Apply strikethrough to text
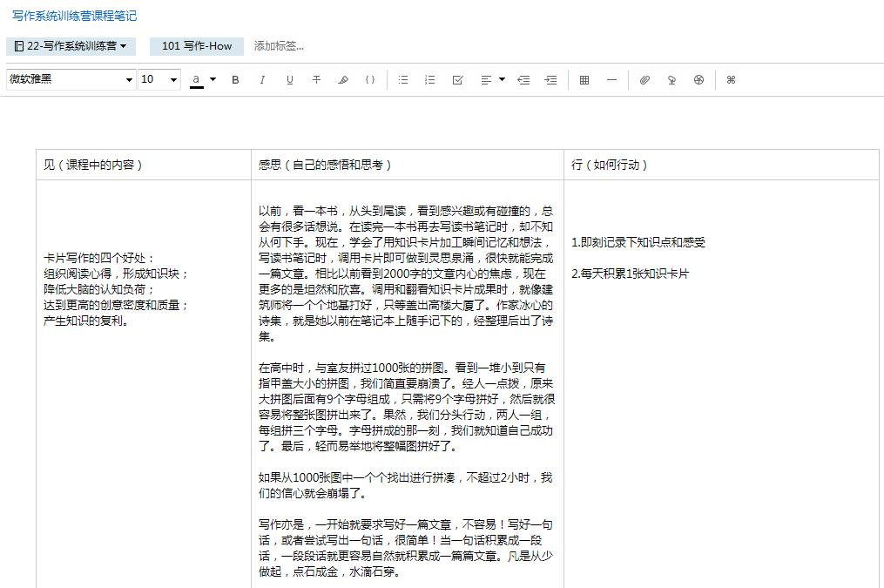Screen dimensions: 884x588 pos(316,80)
